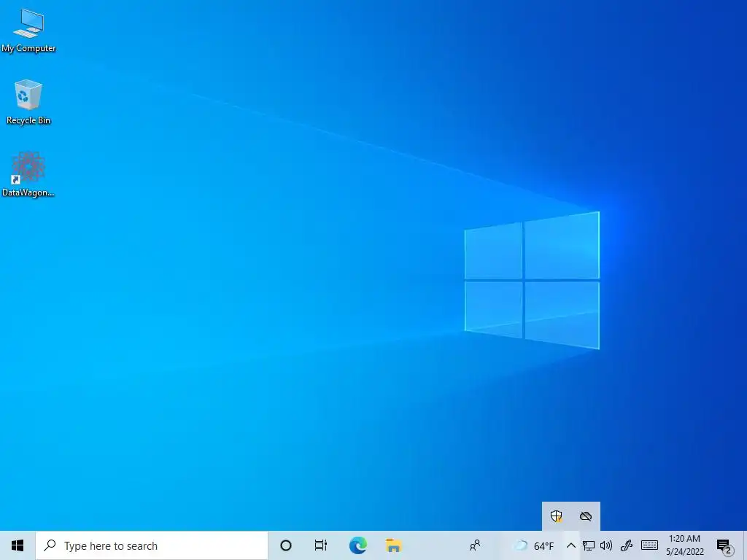Select the My Computer desktop icon
Screen dimensions: 747x560
tap(28, 31)
